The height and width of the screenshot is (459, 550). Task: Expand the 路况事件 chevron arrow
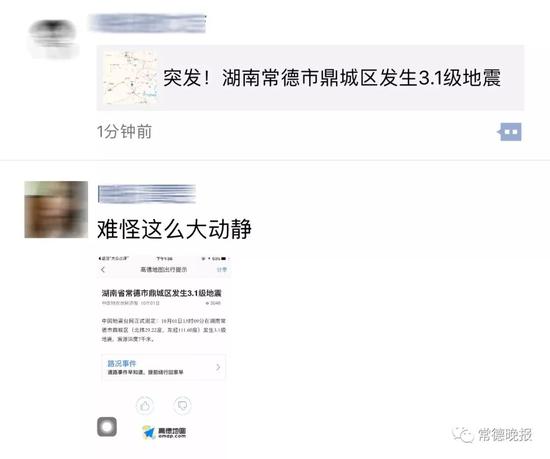click(218, 367)
